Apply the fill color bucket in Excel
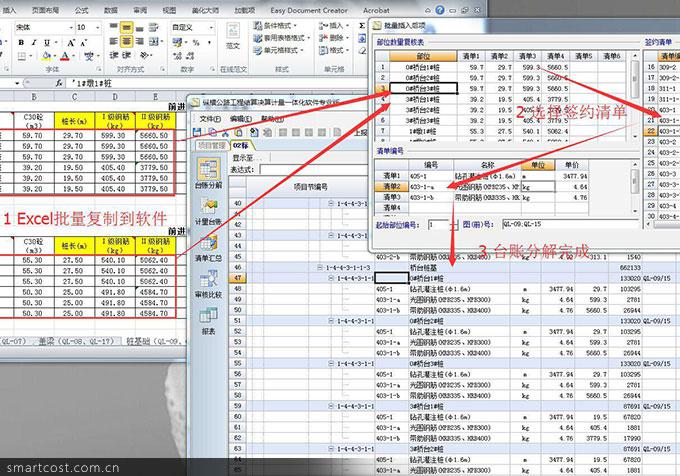The width and height of the screenshot is (680, 476). click(x=46, y=56)
